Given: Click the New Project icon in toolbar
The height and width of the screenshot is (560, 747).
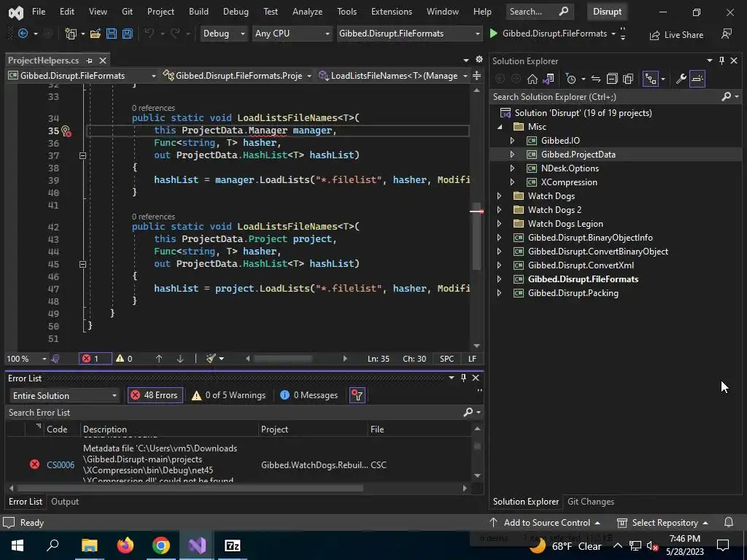Looking at the screenshot, I should click(71, 34).
